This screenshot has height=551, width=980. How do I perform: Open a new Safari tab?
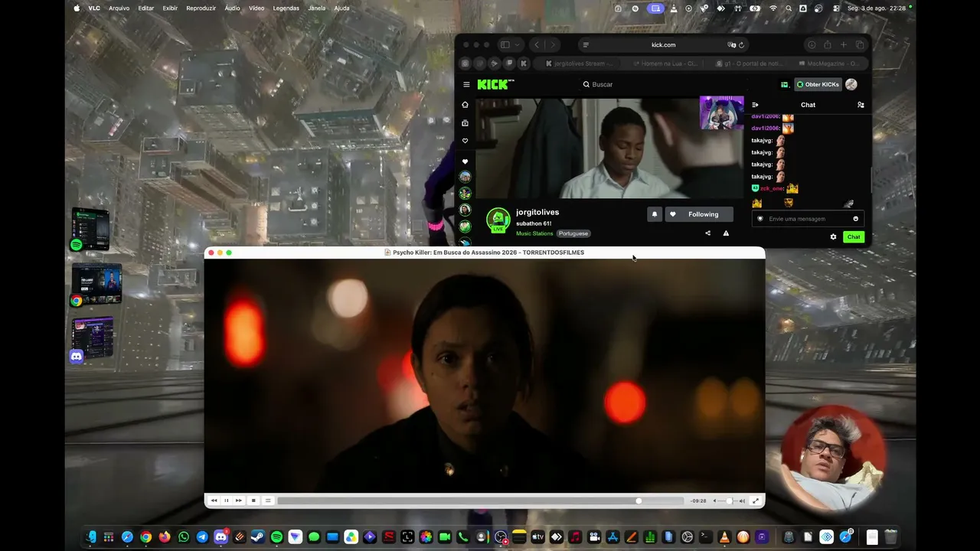(844, 45)
